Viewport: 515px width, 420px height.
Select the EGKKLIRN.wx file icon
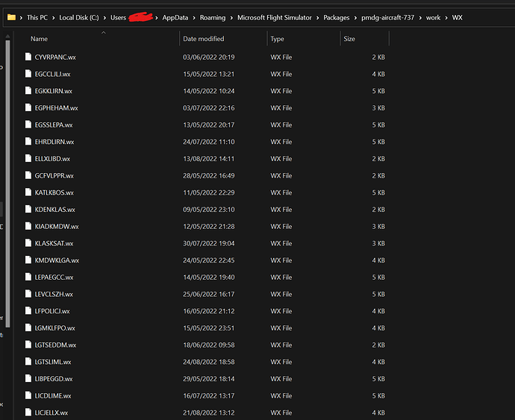(28, 91)
